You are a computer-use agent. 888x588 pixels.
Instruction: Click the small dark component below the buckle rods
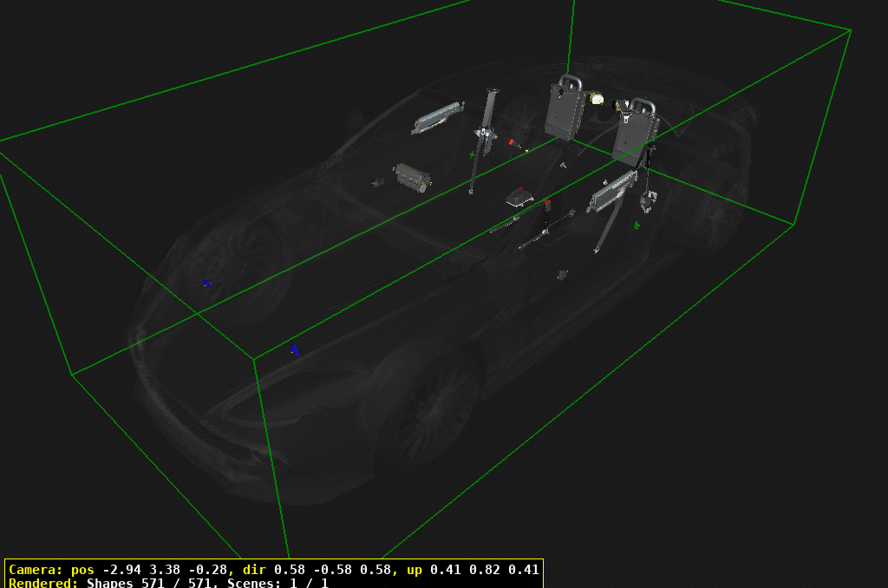click(562, 275)
